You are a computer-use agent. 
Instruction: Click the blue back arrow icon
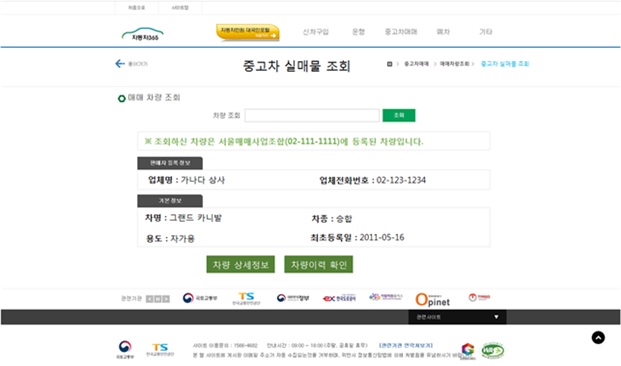[120, 63]
